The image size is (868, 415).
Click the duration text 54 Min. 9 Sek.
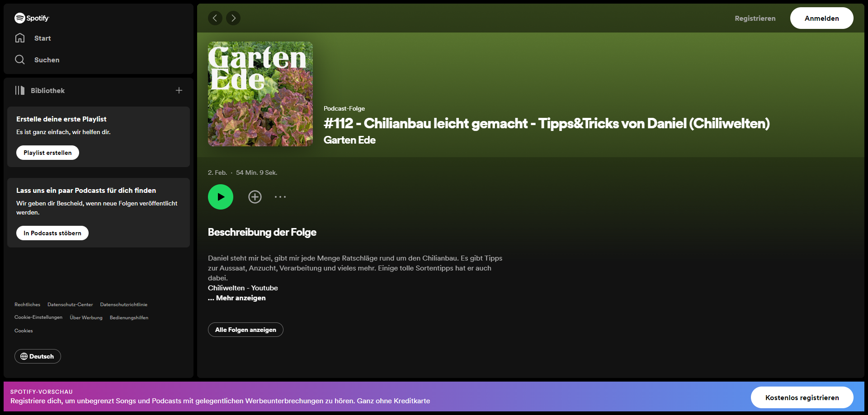click(257, 173)
